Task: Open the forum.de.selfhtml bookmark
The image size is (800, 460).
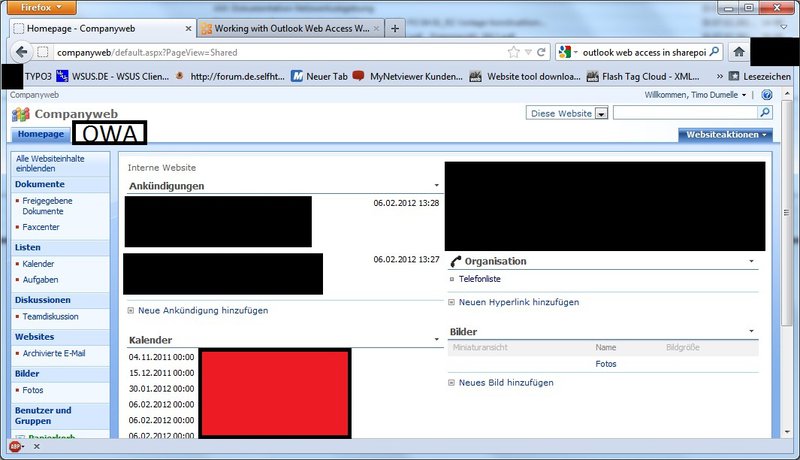Action: [x=230, y=76]
